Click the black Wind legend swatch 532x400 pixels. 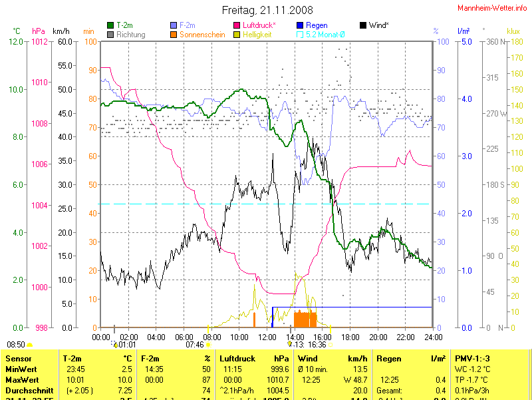(363, 25)
